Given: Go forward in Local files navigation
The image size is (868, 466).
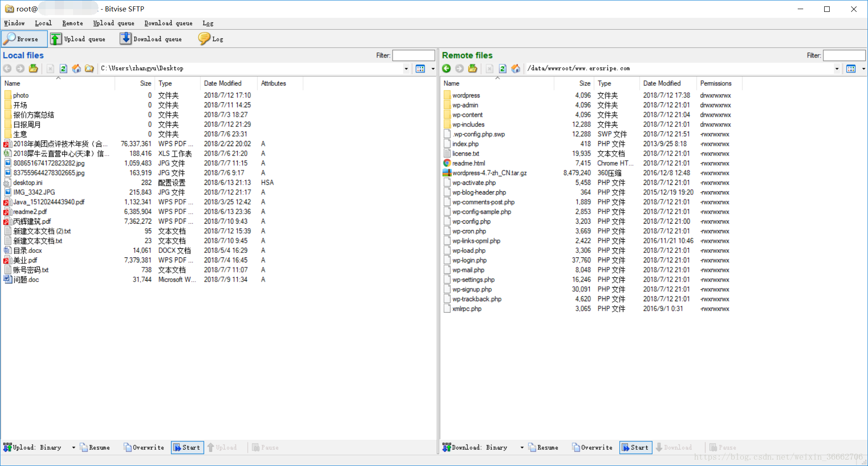Looking at the screenshot, I should click(20, 68).
